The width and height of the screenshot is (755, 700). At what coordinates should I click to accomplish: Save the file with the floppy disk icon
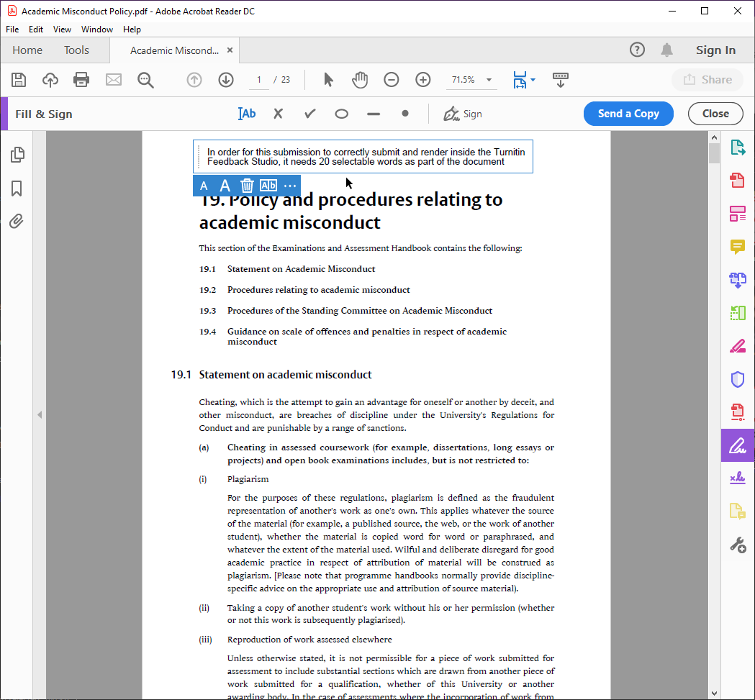(19, 79)
